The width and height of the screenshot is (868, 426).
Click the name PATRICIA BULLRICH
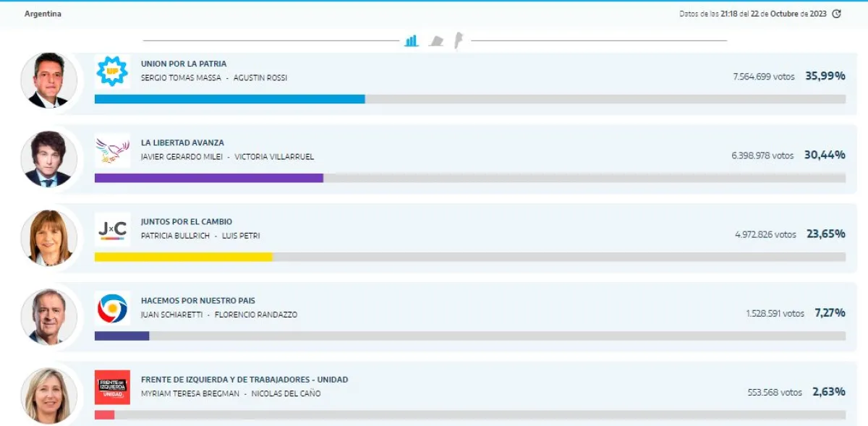point(174,235)
